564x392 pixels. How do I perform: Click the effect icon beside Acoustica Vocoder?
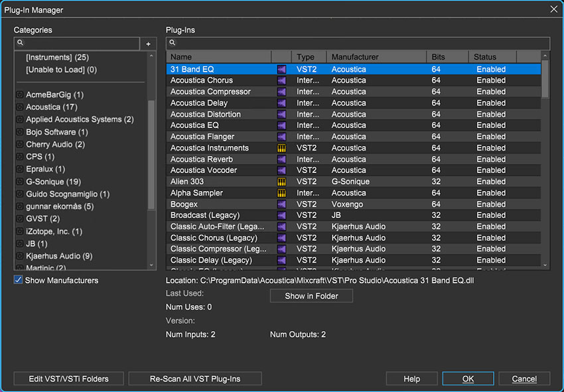tap(281, 170)
